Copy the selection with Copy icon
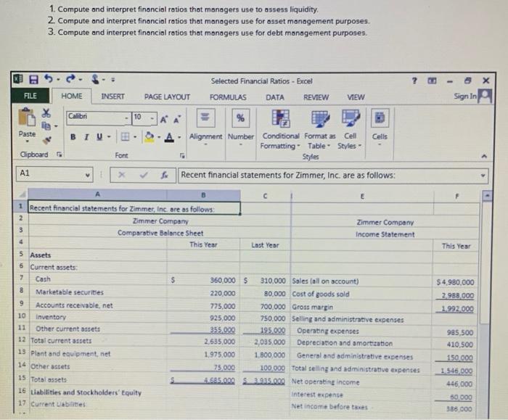 (46, 125)
